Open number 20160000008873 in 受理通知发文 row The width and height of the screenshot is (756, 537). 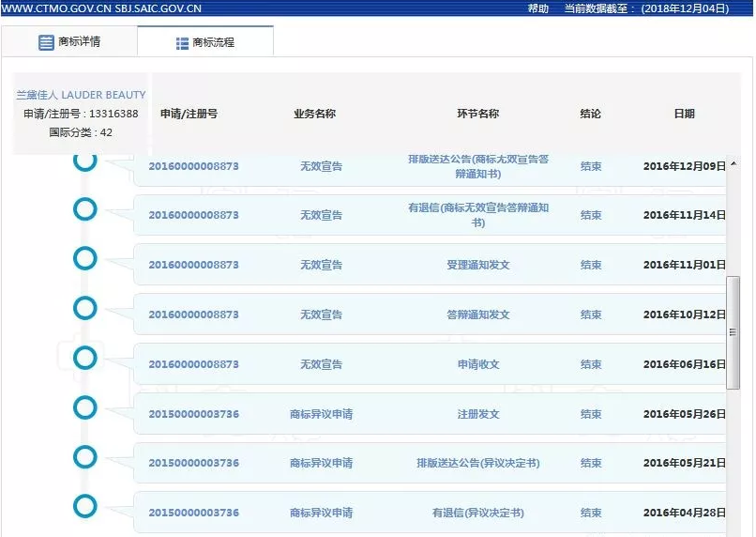click(x=193, y=265)
